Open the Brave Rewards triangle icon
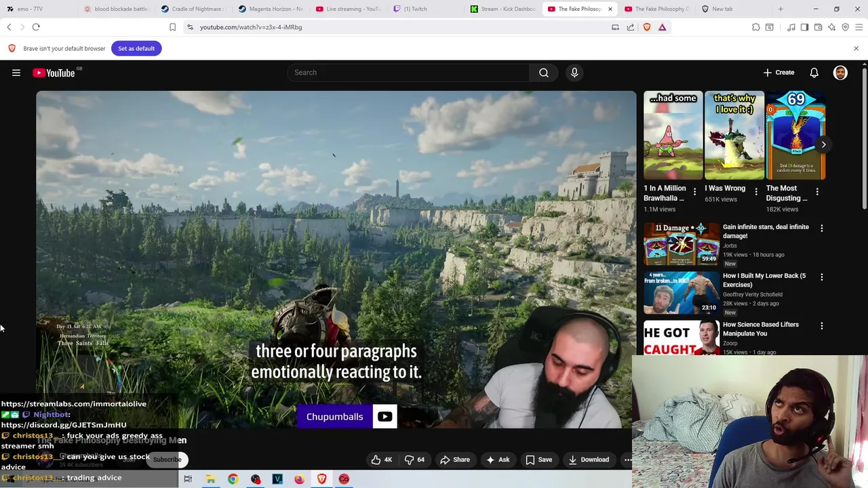This screenshot has width=868, height=488. tap(662, 27)
